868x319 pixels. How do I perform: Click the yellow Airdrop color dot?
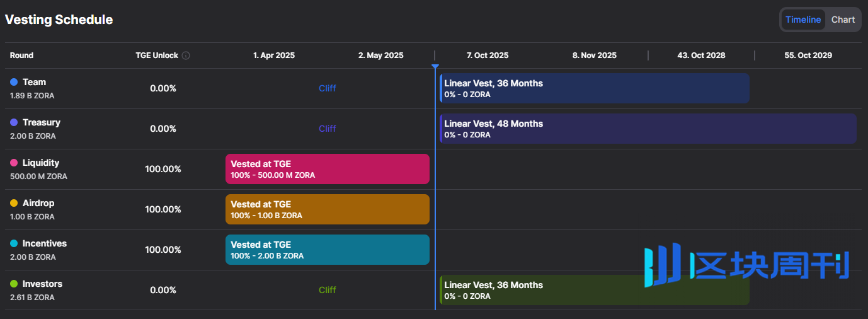coord(14,203)
